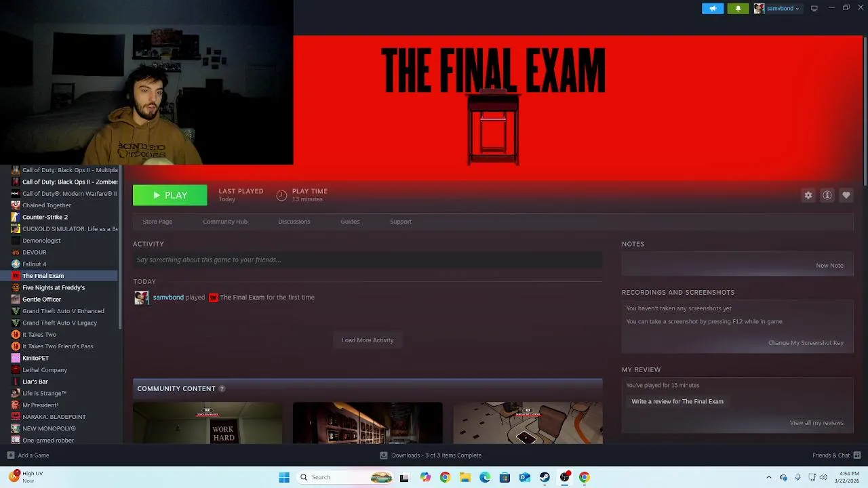868x488 pixels.
Task: Click the library list scrollbar
Action: tap(121, 247)
